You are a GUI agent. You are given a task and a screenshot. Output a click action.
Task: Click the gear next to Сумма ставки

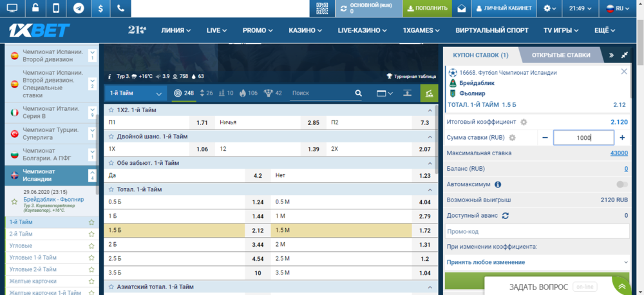(512, 138)
